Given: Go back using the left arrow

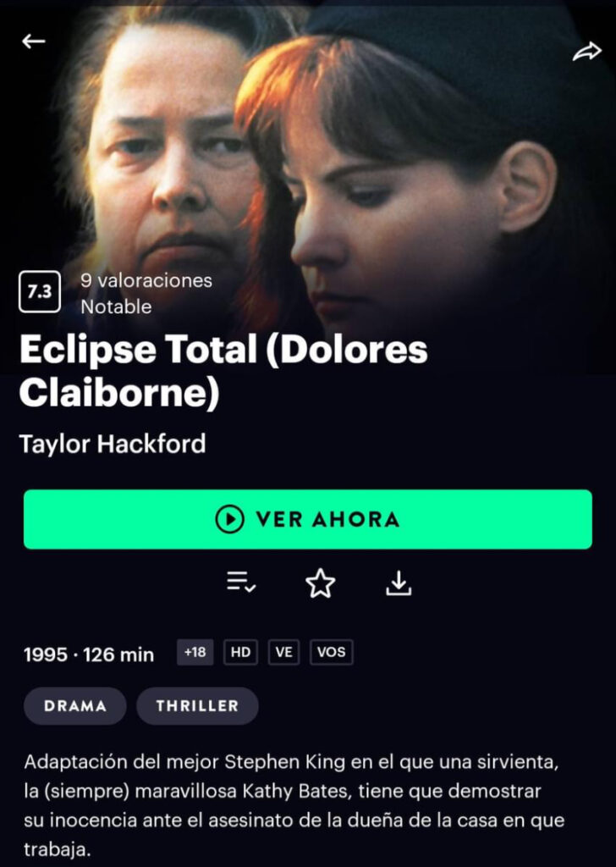Looking at the screenshot, I should 34,41.
